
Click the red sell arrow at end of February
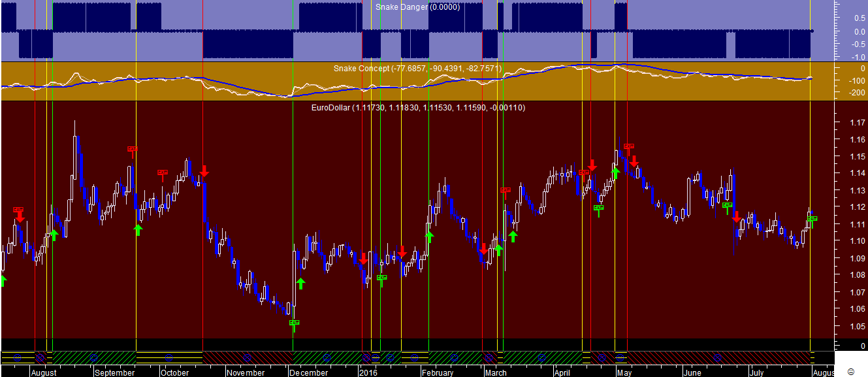(x=483, y=250)
